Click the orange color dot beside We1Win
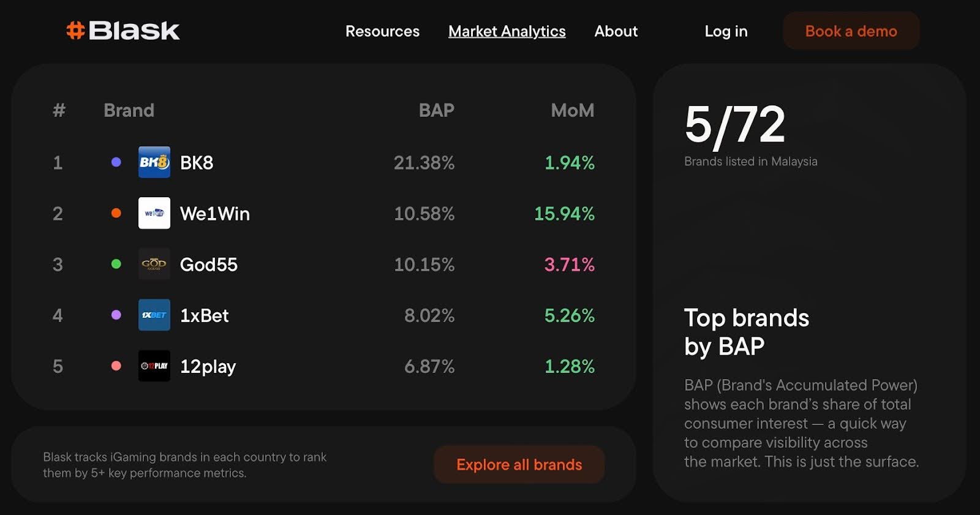The height and width of the screenshot is (515, 980). point(116,213)
